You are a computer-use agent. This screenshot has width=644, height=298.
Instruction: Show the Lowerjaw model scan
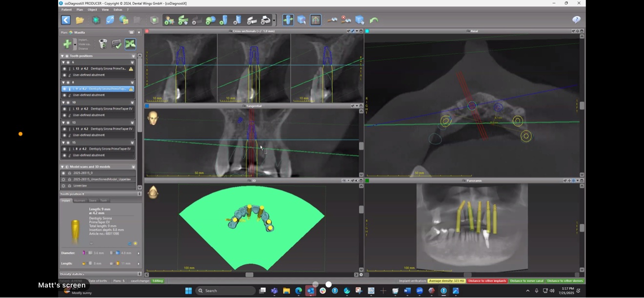point(63,186)
